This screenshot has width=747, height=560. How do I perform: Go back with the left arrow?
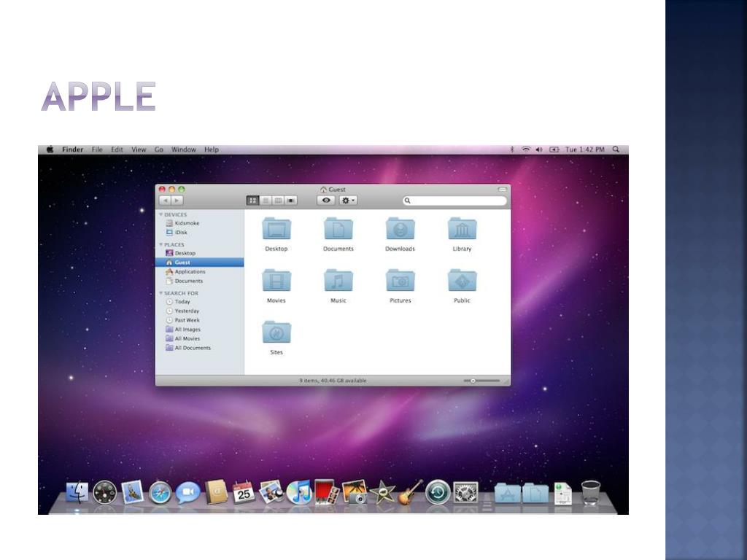pyautogui.click(x=166, y=201)
